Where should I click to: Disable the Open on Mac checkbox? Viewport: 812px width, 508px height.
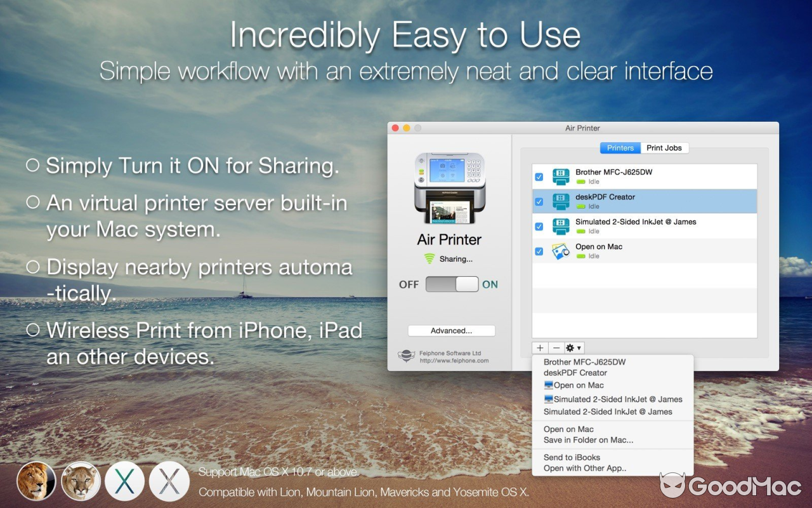click(539, 250)
